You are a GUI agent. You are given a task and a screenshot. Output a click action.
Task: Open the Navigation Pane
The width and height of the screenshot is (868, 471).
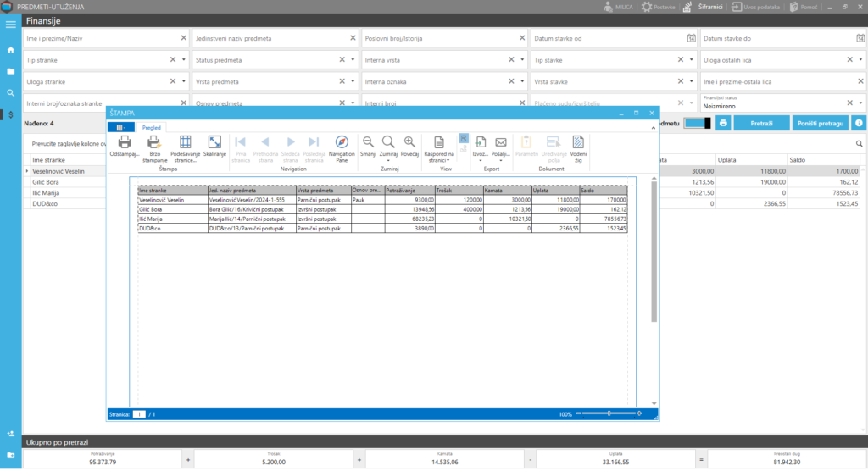pos(342,144)
